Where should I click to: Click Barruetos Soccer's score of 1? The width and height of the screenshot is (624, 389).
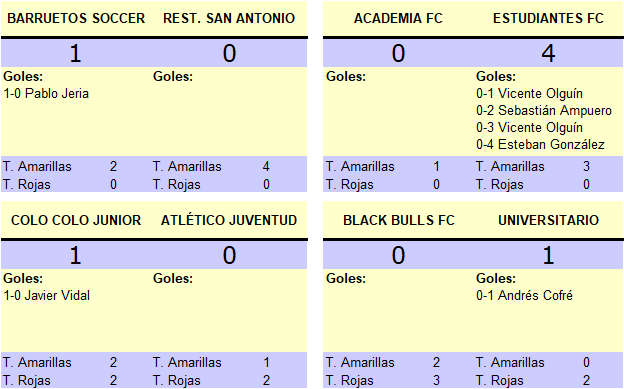coord(76,53)
